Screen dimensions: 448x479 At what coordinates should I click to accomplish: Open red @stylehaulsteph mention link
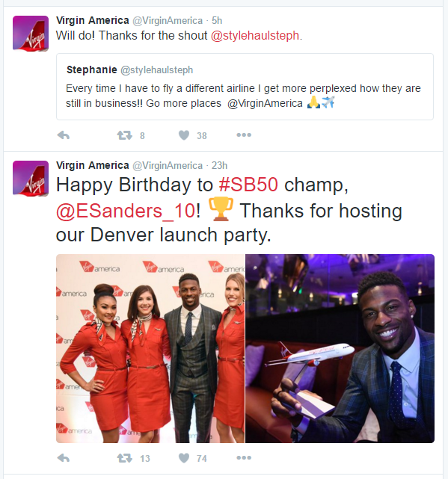pyautogui.click(x=255, y=36)
